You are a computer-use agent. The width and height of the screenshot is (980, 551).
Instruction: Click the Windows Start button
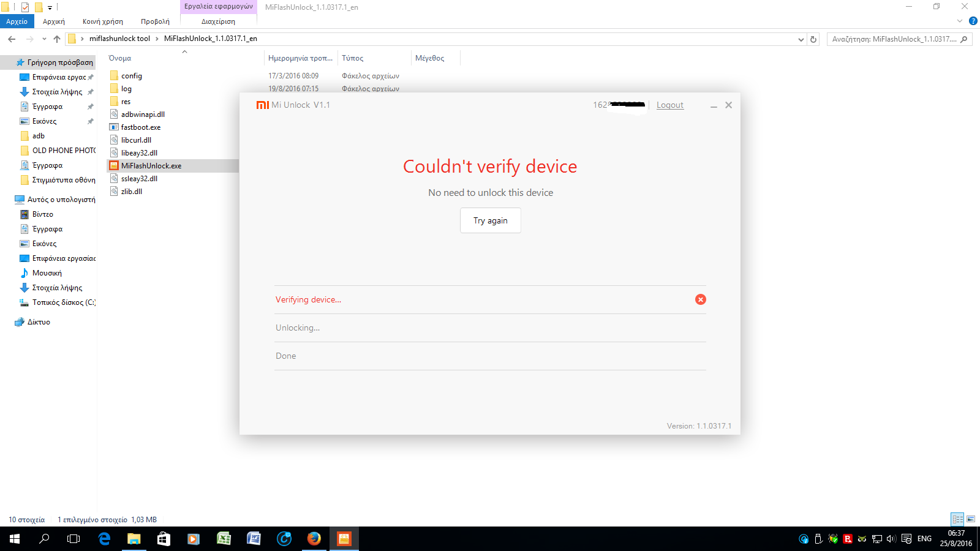point(15,539)
